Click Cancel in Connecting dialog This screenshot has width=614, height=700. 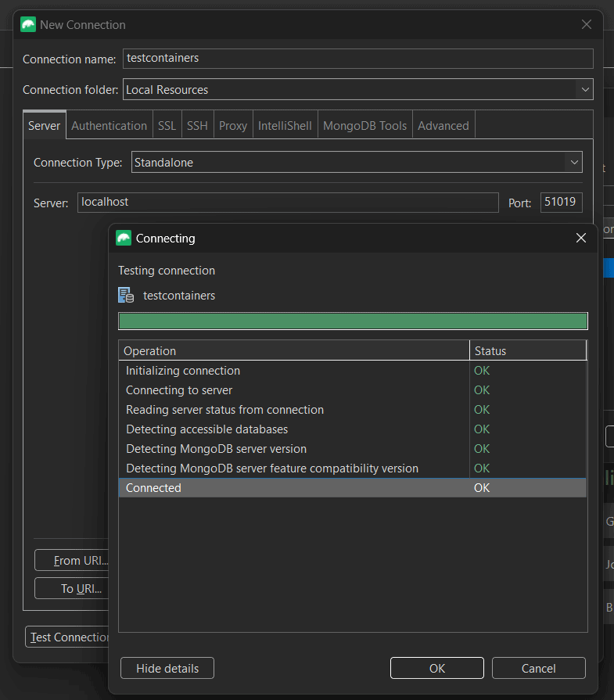tap(539, 668)
